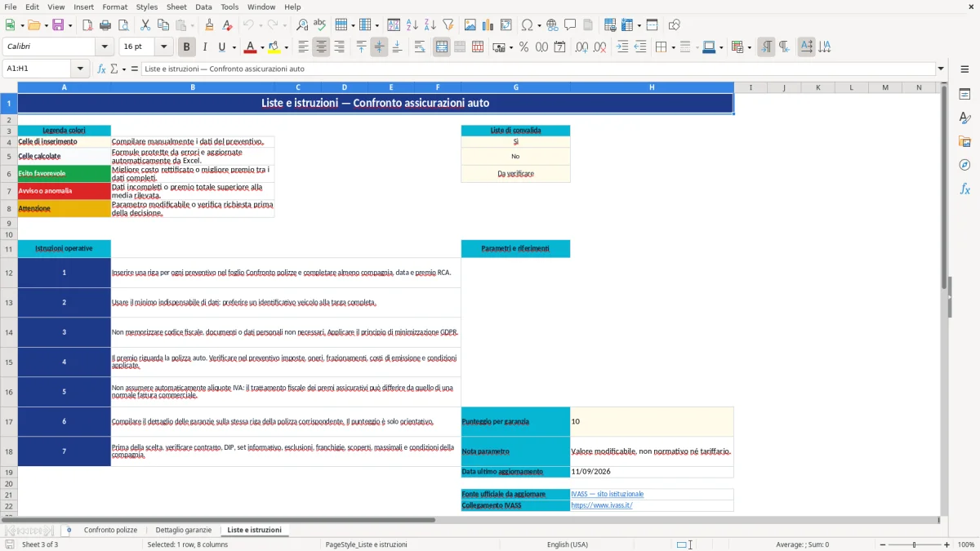Apply red font color swatch
This screenshot has width=980, height=551.
(251, 47)
